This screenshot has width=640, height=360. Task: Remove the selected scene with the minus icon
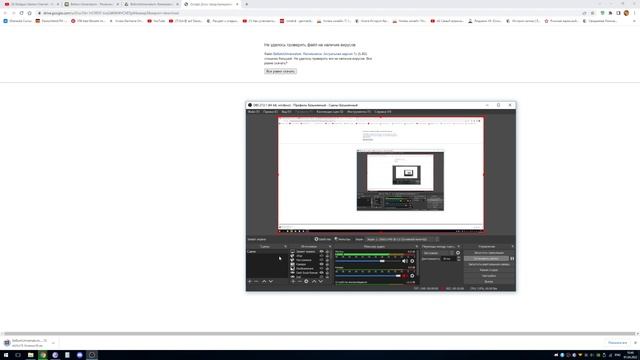coord(256,281)
